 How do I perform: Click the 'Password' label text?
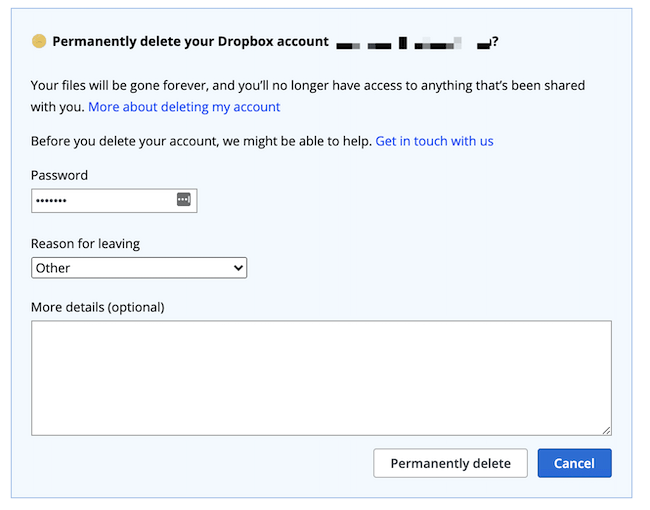tap(59, 175)
